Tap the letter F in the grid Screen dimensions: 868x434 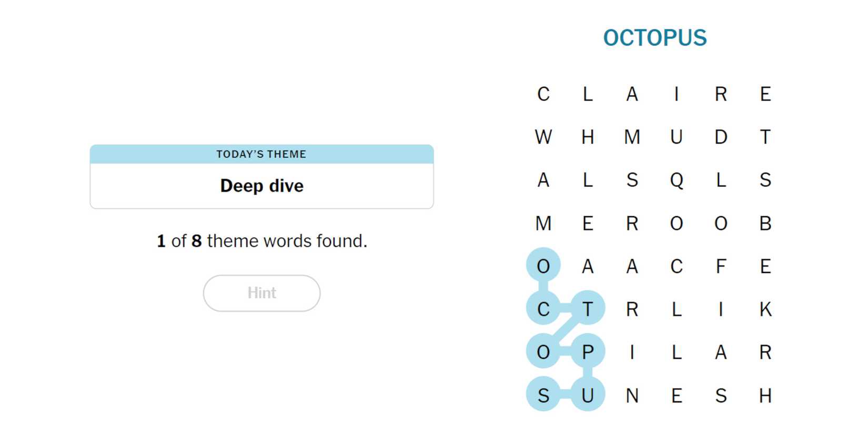(x=721, y=267)
